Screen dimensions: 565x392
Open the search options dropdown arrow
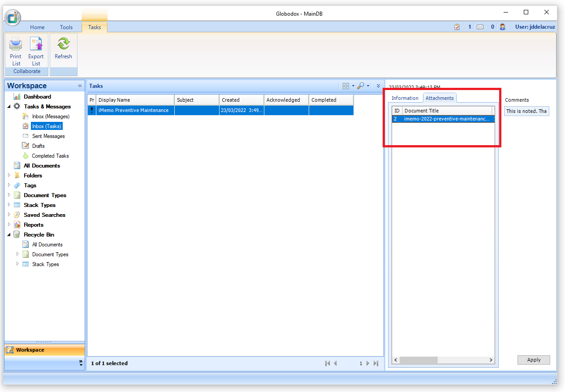[x=368, y=86]
